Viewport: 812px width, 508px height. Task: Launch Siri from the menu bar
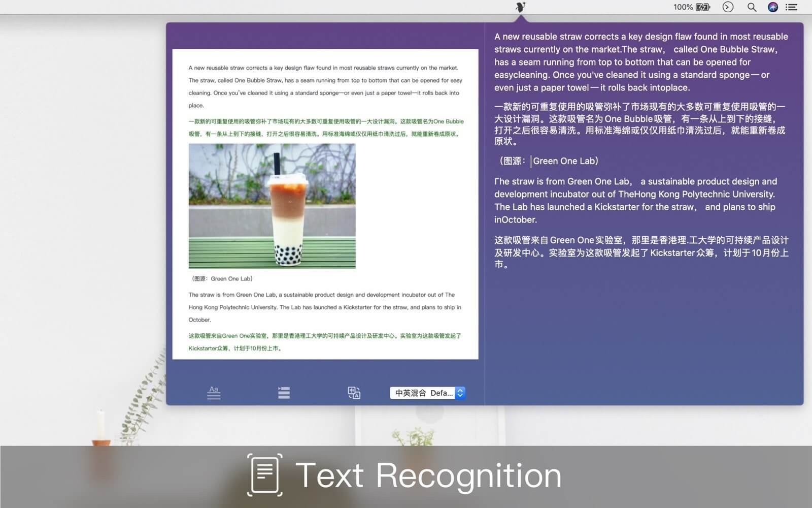coord(772,7)
